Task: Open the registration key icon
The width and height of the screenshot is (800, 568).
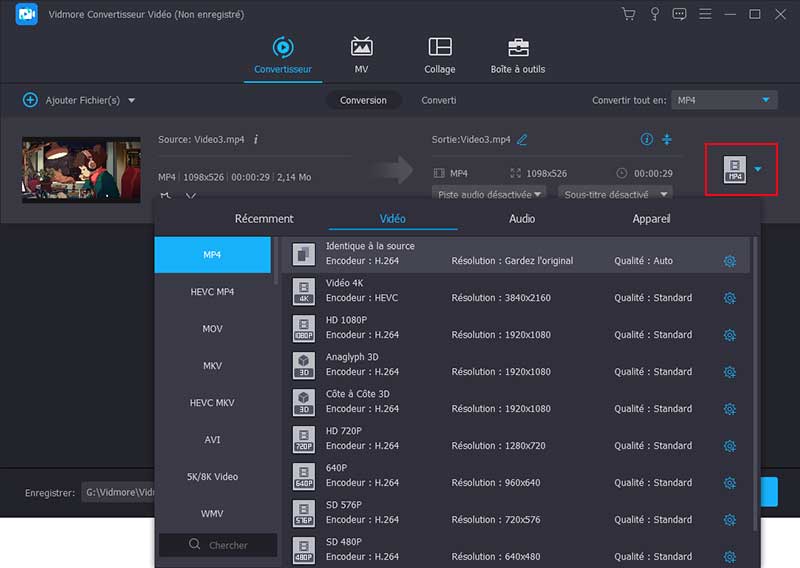Action: click(654, 14)
